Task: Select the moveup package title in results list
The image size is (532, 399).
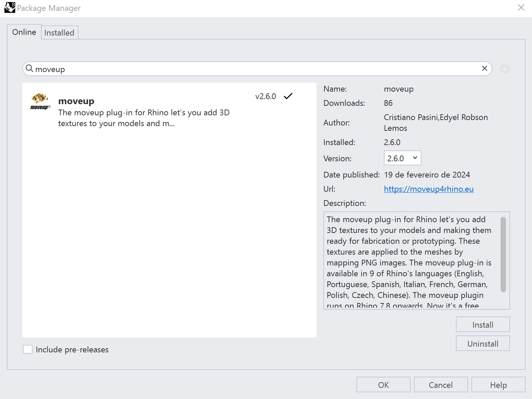Action: tap(76, 101)
